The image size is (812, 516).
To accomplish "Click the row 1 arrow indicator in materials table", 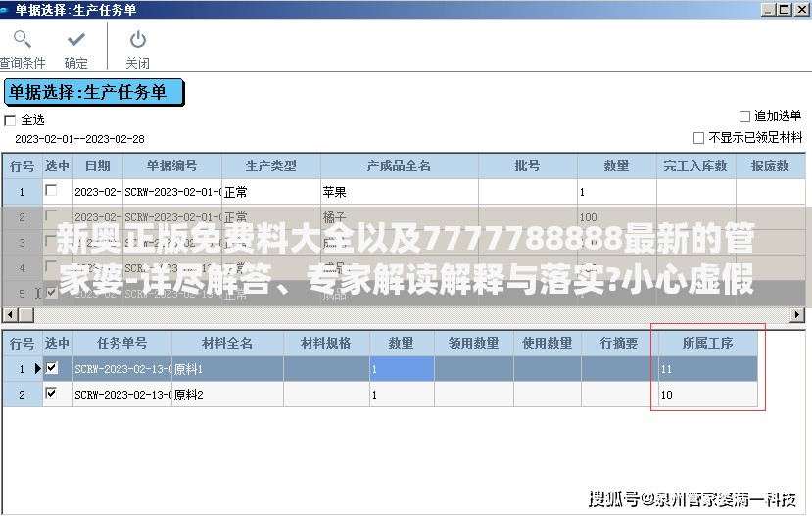I will click(x=37, y=368).
